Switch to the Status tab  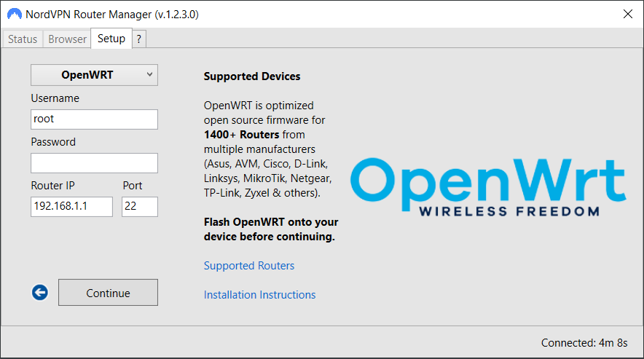click(23, 39)
